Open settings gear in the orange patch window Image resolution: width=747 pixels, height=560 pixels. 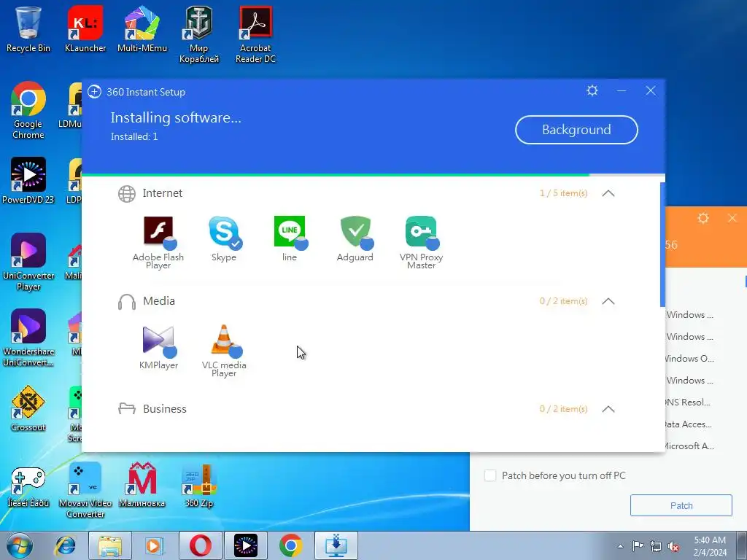tap(703, 218)
